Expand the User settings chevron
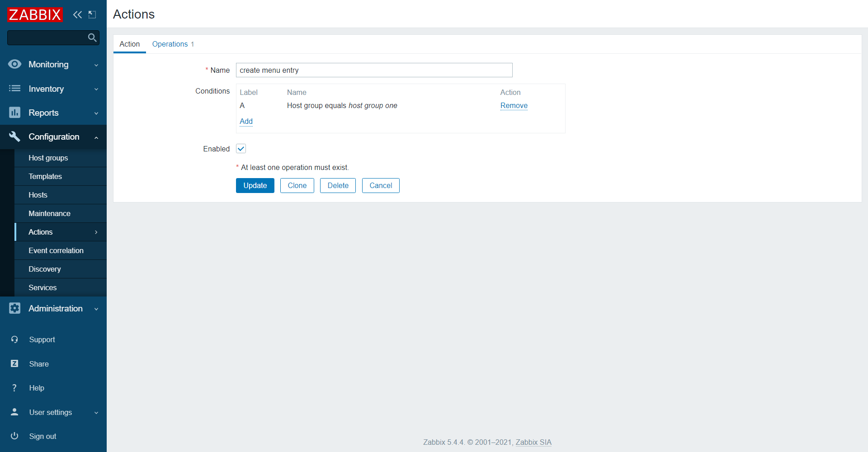The width and height of the screenshot is (868, 452). point(96,413)
